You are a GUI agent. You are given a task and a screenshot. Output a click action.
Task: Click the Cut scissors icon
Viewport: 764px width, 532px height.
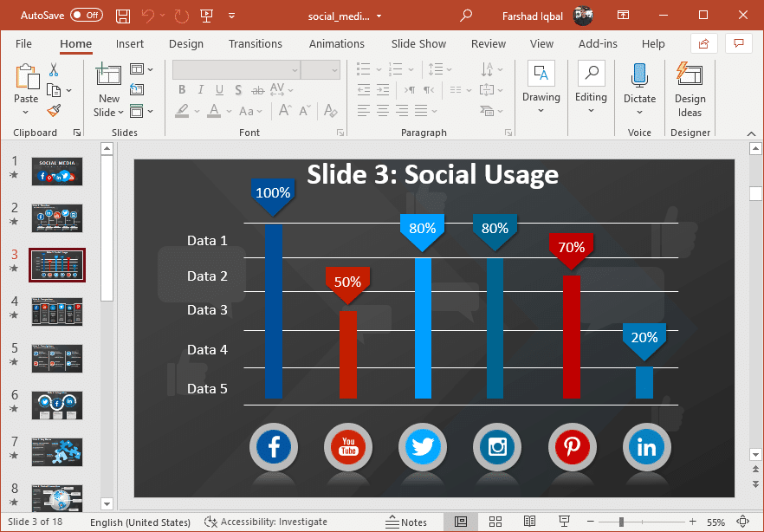[x=54, y=70]
